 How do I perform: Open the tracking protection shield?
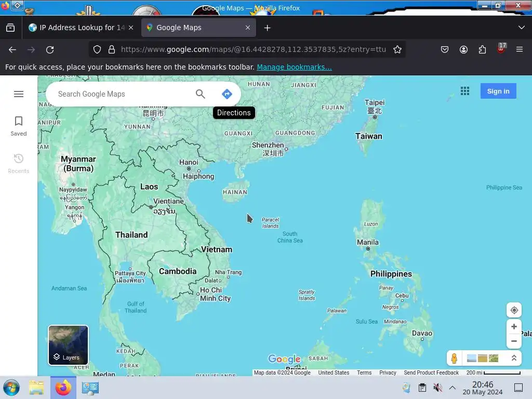[x=97, y=49]
